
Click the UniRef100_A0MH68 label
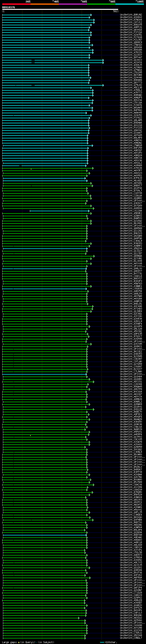[131, 165]
